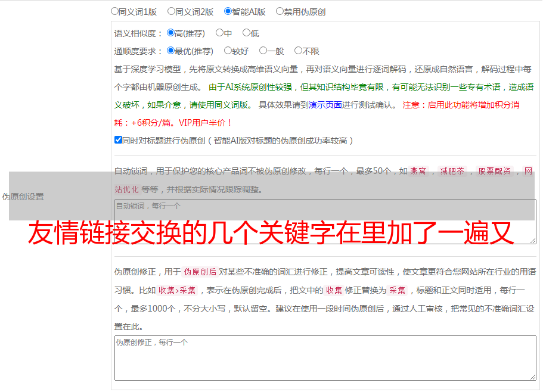Open the 演示页面 link
The width and height of the screenshot is (543, 392).
coord(325,105)
